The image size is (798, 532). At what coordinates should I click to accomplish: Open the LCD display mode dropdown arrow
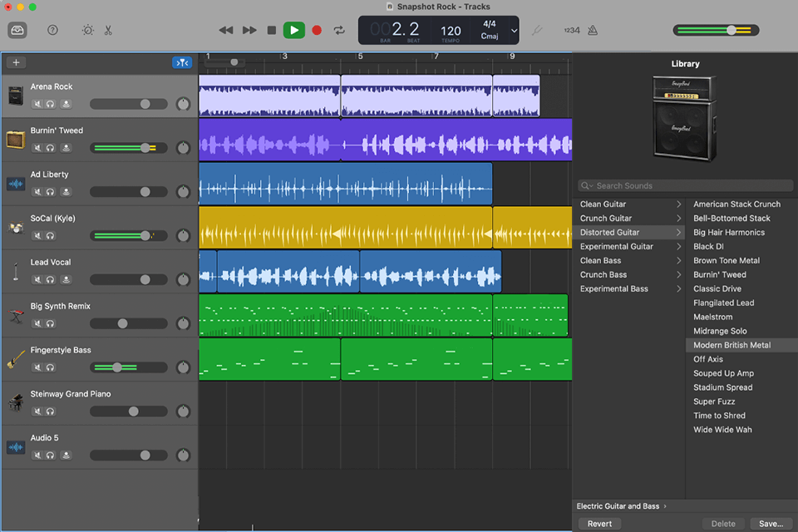point(514,31)
